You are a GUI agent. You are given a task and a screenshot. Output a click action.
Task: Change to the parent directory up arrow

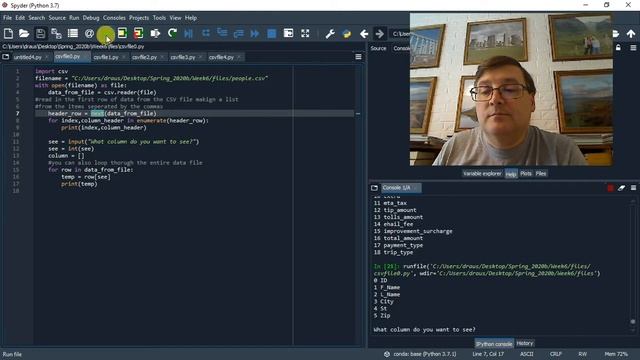click(631, 33)
